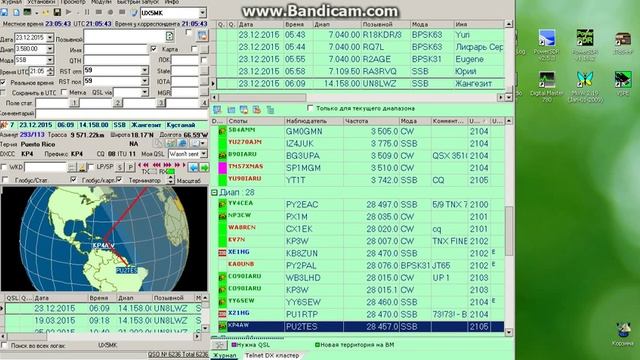This screenshot has width=640, height=360.
Task: Toggle the Глобус/карт checkbox
Action: coord(73,179)
